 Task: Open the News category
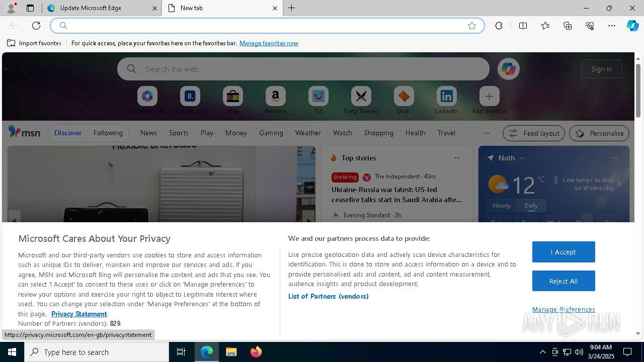point(148,133)
